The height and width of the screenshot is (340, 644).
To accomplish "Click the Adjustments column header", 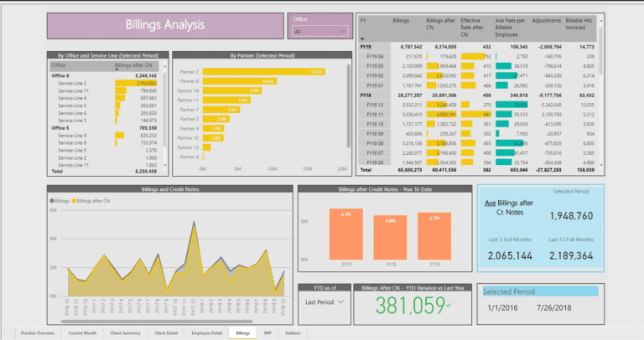I will (546, 20).
